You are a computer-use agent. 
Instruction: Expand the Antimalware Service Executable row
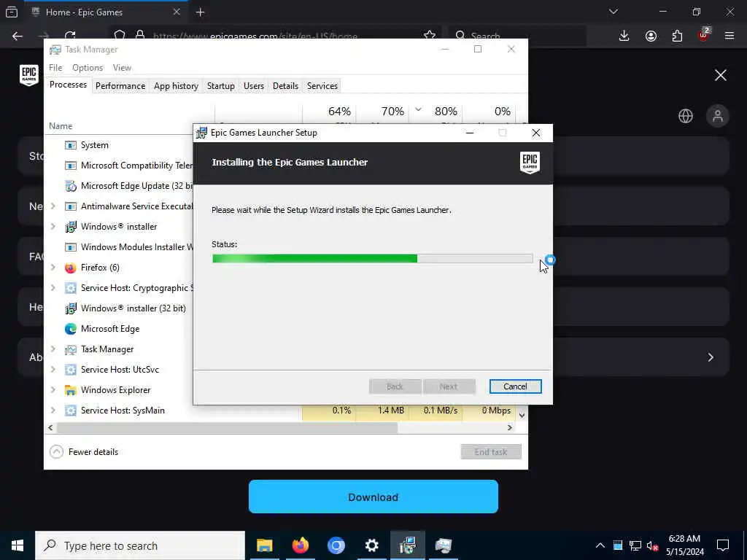pos(53,206)
